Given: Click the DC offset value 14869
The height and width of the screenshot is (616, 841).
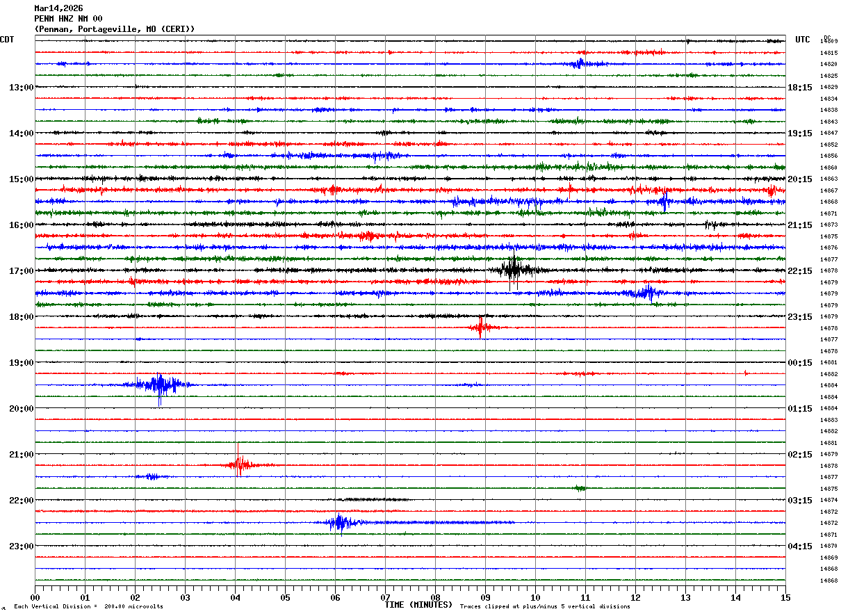Looking at the screenshot, I should pos(828,558).
